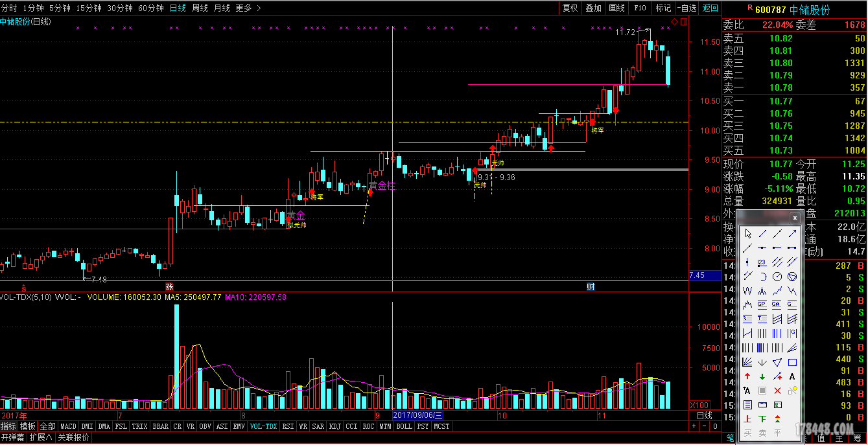Switch to the 周线 weekly chart tab
This screenshot has width=868, height=445.
pyautogui.click(x=200, y=8)
